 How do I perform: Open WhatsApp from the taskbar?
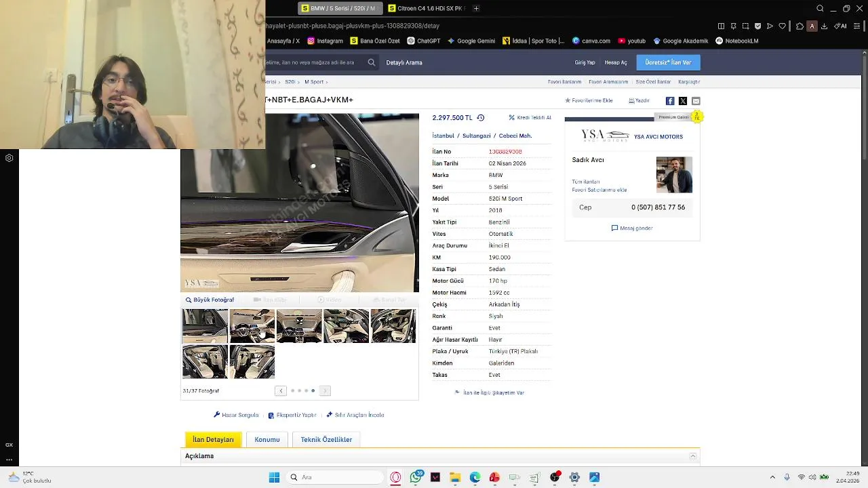tap(416, 477)
